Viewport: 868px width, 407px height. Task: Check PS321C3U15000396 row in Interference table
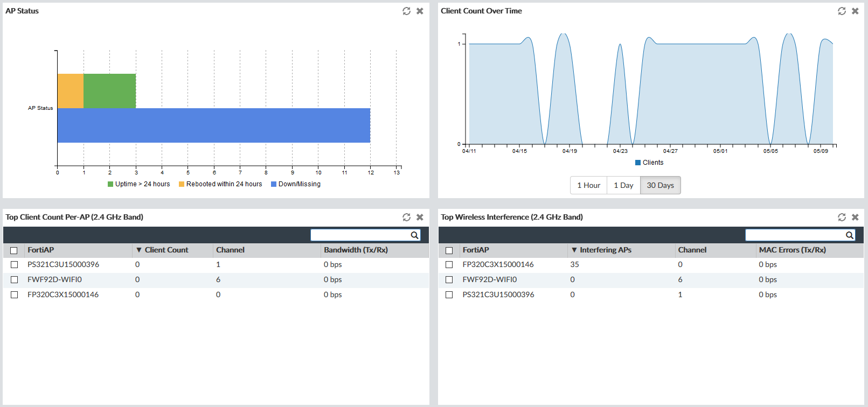click(x=449, y=295)
